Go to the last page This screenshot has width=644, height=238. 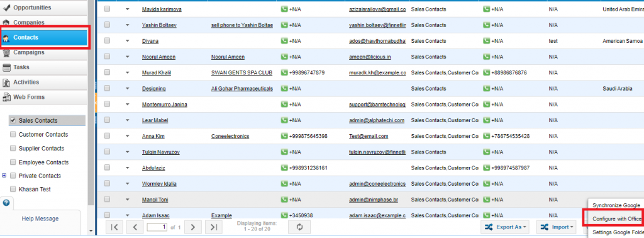pos(214,227)
